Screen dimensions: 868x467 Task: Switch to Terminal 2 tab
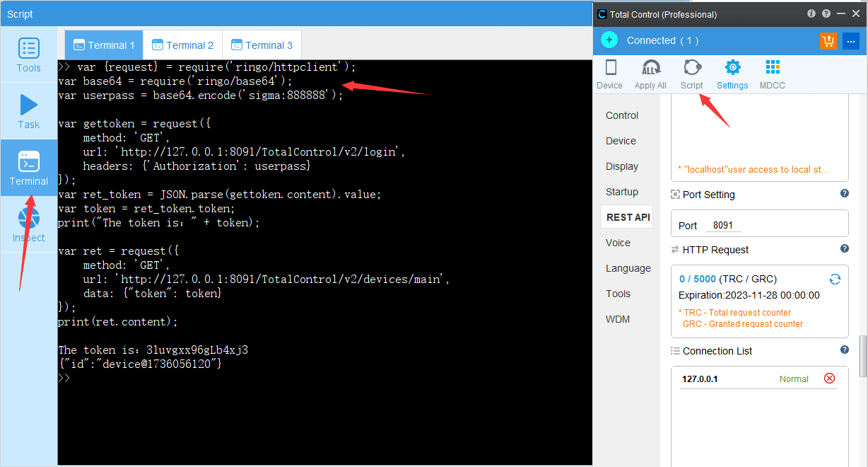click(182, 45)
